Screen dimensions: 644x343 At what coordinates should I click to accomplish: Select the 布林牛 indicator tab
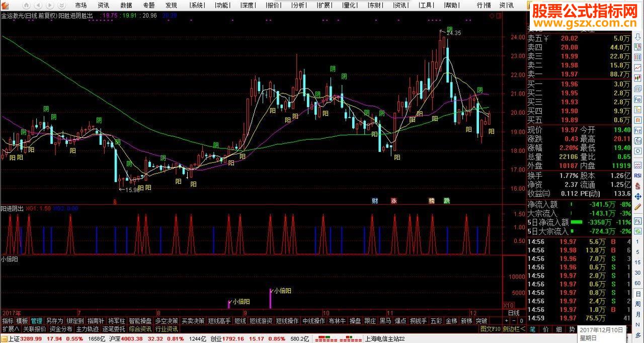coord(337,321)
